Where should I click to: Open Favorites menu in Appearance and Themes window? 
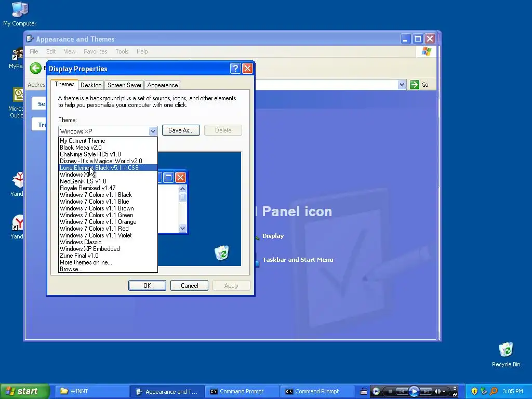pos(96,51)
